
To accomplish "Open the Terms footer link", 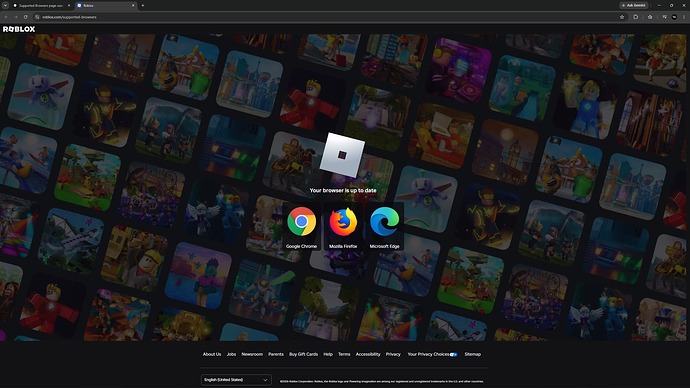I will click(x=344, y=354).
